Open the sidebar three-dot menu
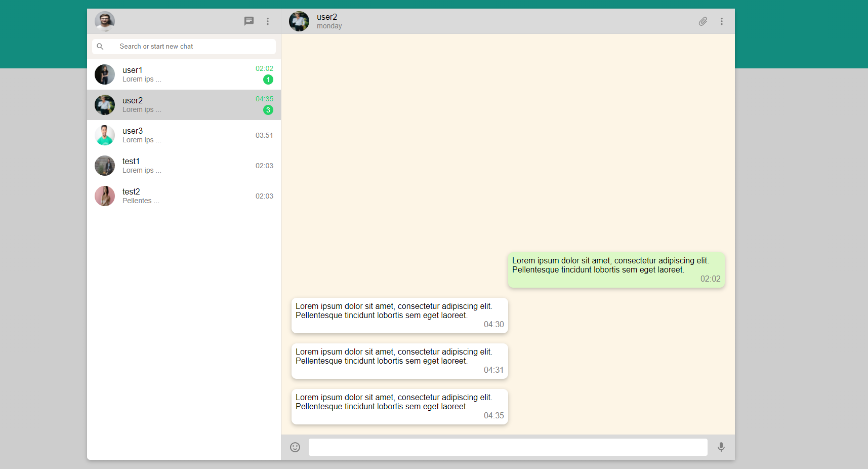The height and width of the screenshot is (469, 868). pos(268,21)
